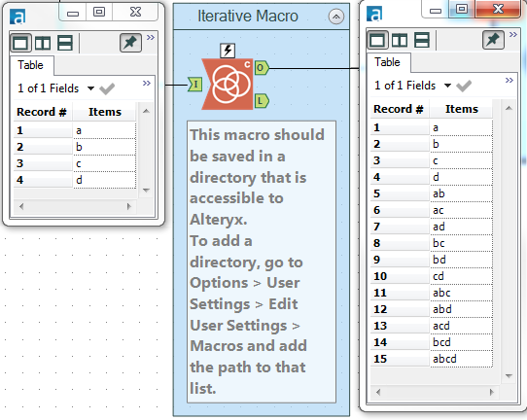
Task: Open right '1 of 1 Fields' dropdown
Action: (x=447, y=86)
